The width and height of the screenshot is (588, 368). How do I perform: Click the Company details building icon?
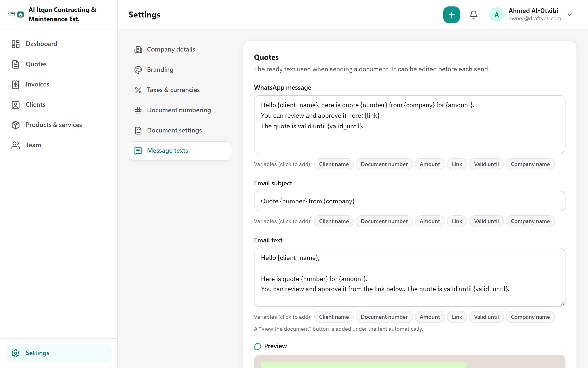tap(138, 50)
